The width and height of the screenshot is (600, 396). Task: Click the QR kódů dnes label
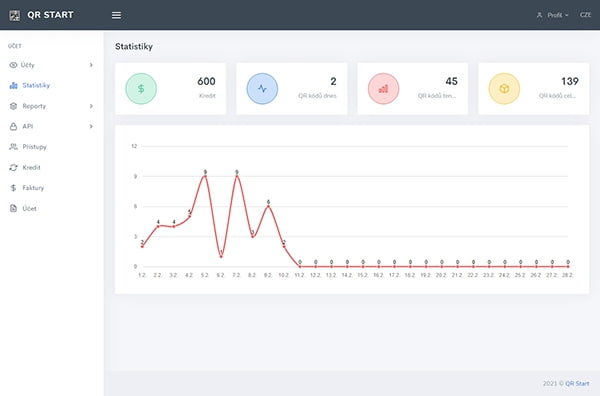click(x=317, y=96)
